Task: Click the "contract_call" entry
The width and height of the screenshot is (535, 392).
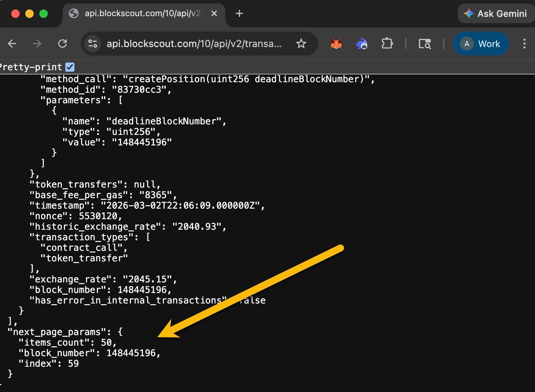Action: [81, 248]
